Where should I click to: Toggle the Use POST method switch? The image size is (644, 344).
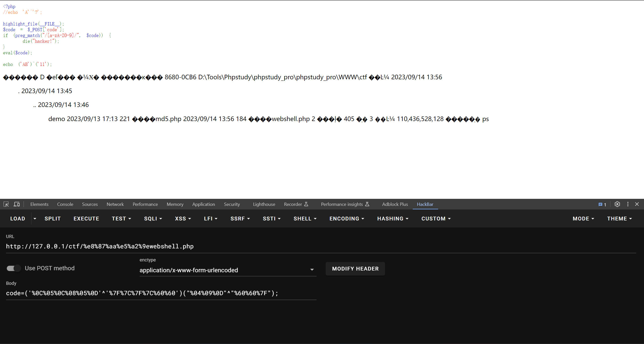click(x=14, y=268)
